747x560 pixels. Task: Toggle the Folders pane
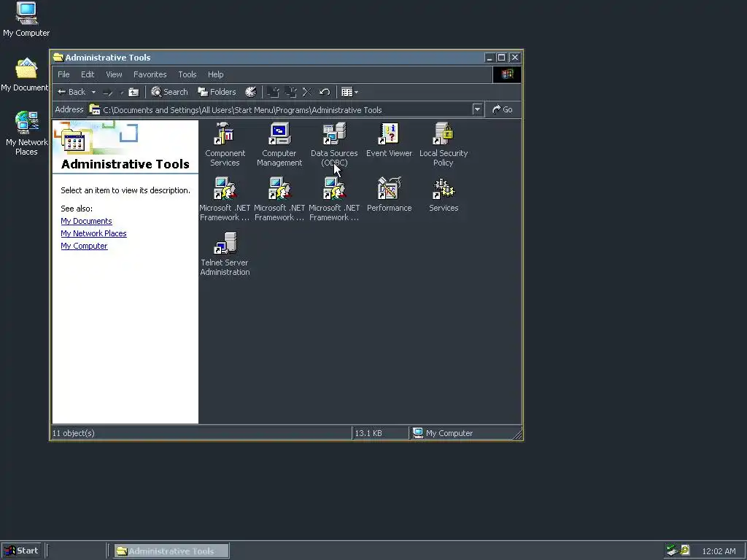(x=217, y=92)
